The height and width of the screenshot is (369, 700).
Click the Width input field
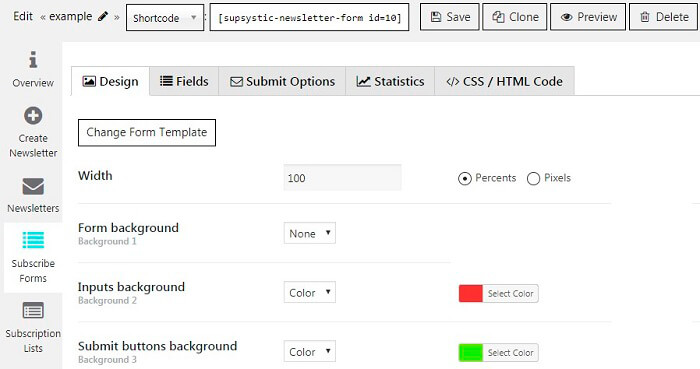point(342,178)
